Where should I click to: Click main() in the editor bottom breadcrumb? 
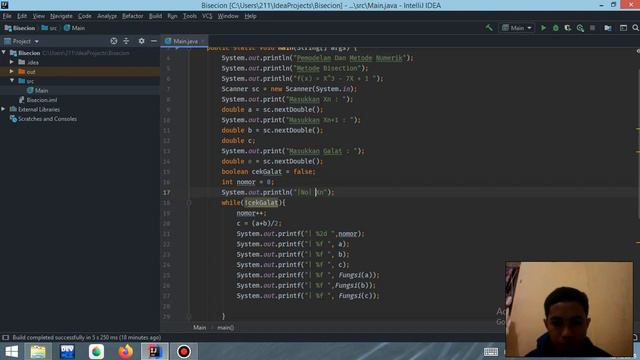coord(225,327)
